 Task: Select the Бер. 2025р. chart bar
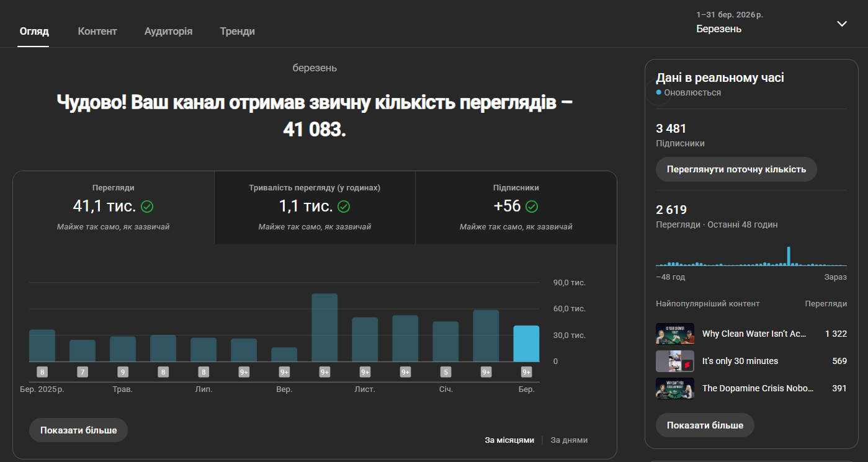(x=42, y=345)
